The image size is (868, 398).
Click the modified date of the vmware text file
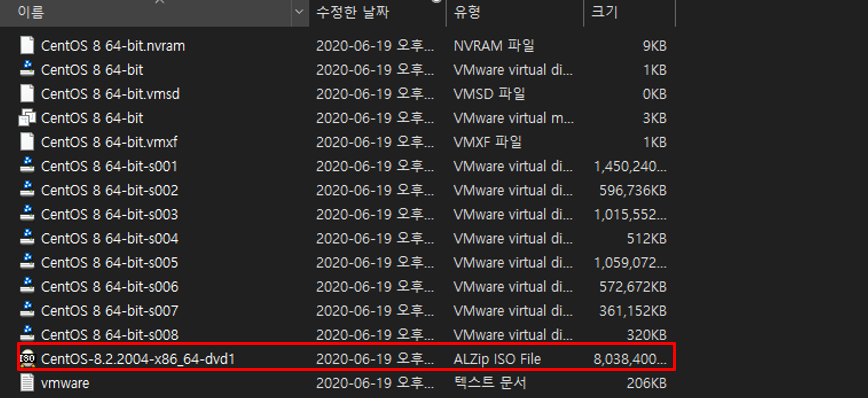[375, 383]
